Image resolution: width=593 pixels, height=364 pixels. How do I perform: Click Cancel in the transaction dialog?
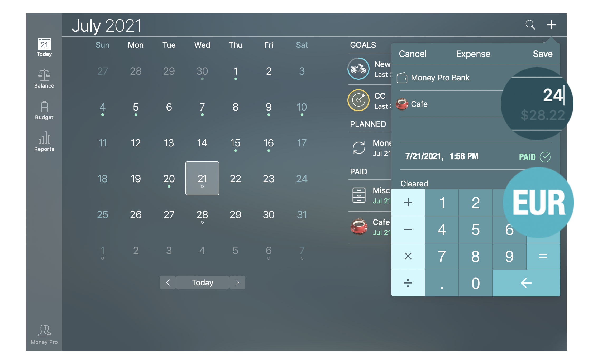click(413, 54)
